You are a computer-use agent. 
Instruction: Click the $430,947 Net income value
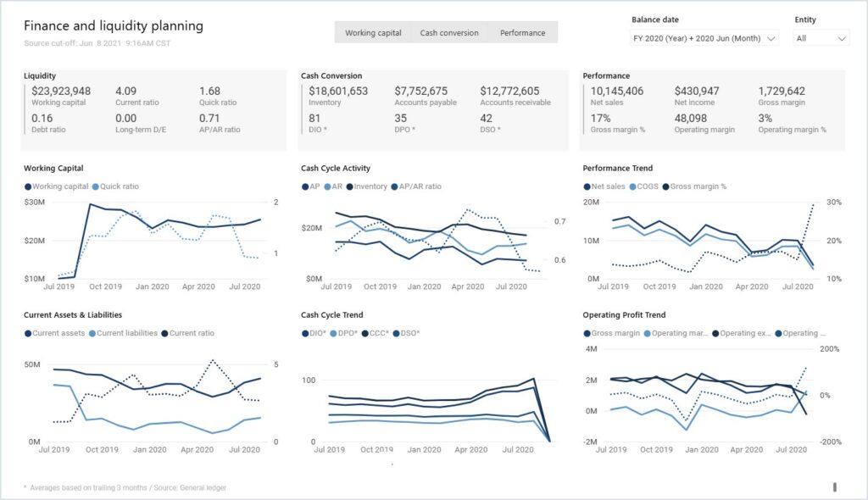click(697, 92)
